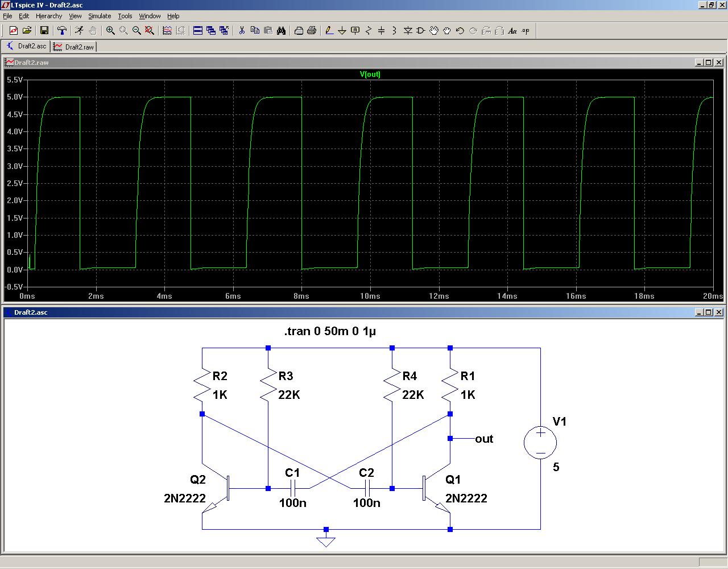Click the 20ms time axis label
The height and width of the screenshot is (569, 728).
pos(713,296)
